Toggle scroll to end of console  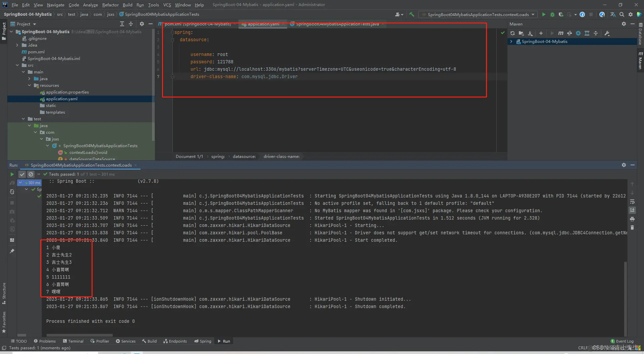tap(632, 210)
